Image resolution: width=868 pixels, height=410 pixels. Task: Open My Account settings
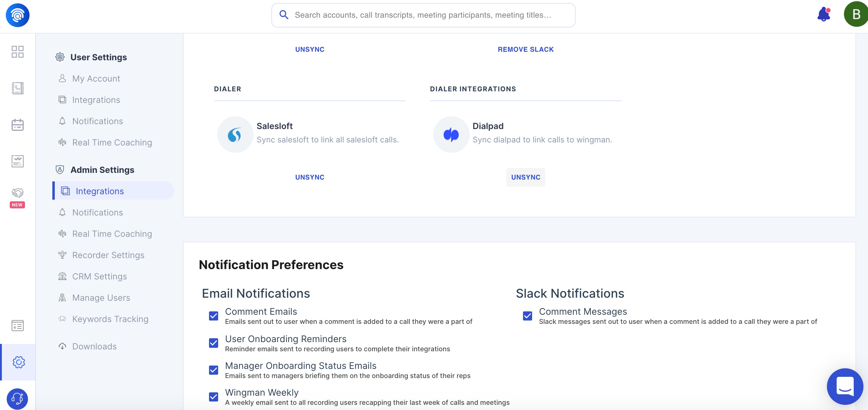click(96, 79)
